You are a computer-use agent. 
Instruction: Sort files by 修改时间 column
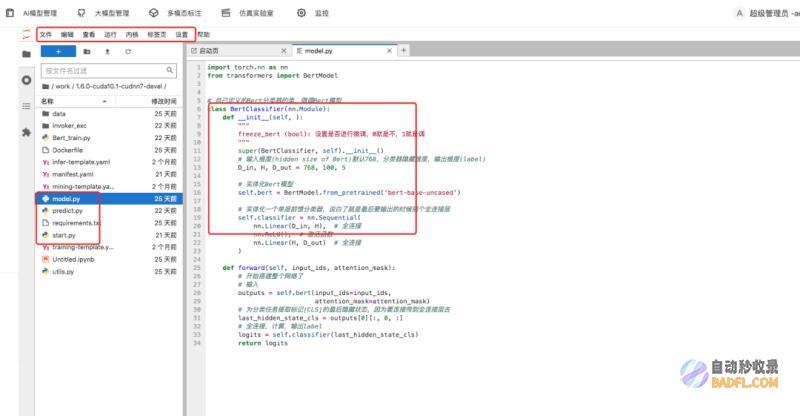pyautogui.click(x=164, y=102)
